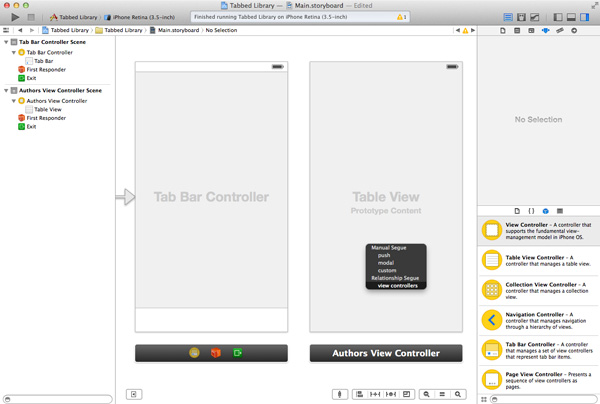Choose push in Manual Segue popup
The width and height of the screenshot is (600, 404).
point(396,255)
